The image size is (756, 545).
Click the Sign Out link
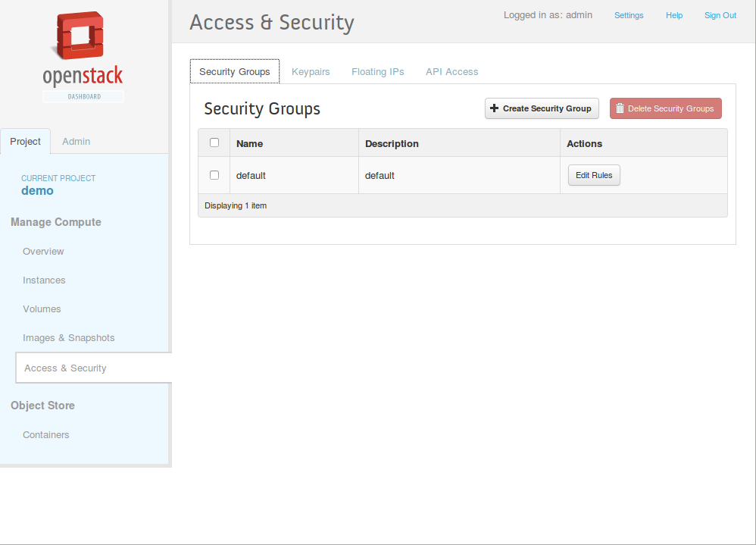click(720, 15)
